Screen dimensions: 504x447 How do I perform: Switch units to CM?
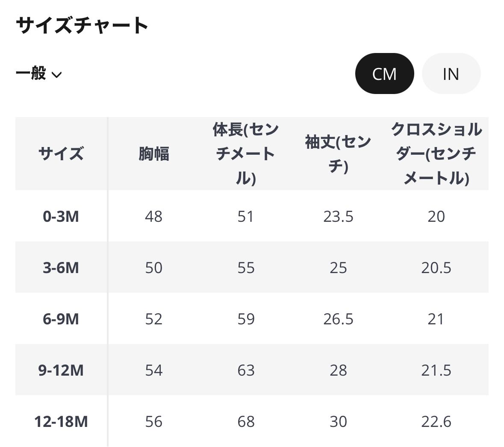[384, 74]
